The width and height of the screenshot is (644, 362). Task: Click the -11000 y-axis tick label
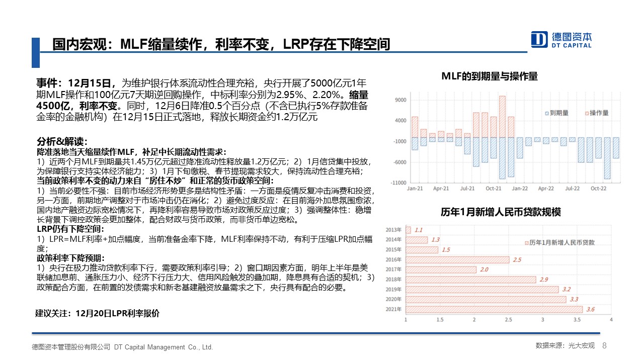(x=398, y=183)
